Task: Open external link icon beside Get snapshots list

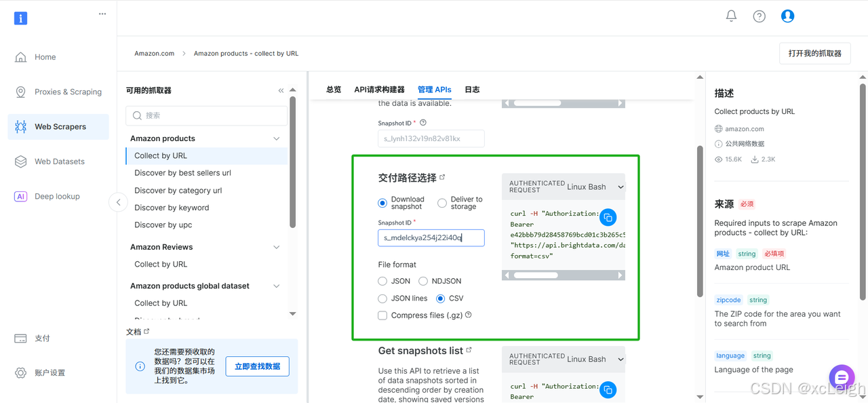Action: coord(469,350)
